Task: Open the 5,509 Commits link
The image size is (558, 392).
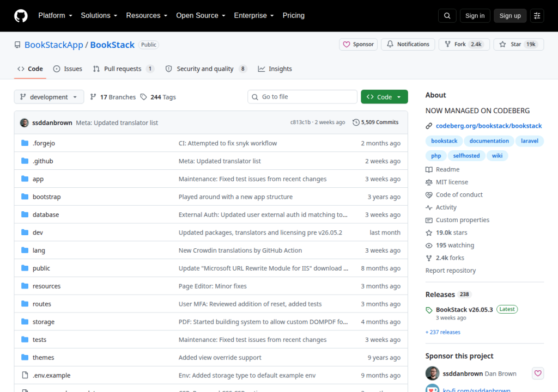Action: [375, 122]
